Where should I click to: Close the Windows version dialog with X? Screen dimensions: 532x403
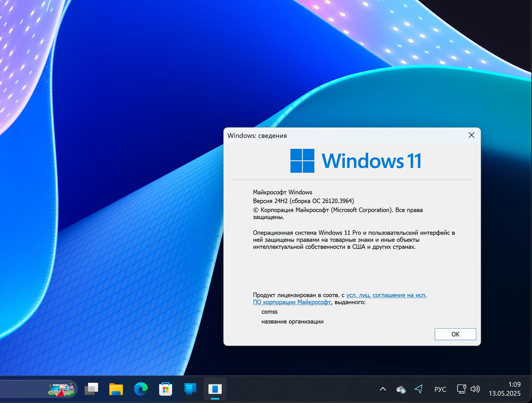(x=471, y=135)
